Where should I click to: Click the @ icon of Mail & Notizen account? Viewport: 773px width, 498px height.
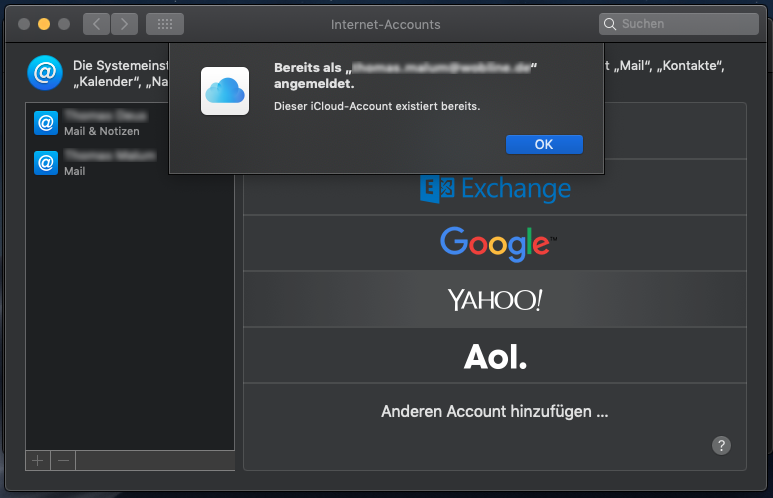pos(46,123)
